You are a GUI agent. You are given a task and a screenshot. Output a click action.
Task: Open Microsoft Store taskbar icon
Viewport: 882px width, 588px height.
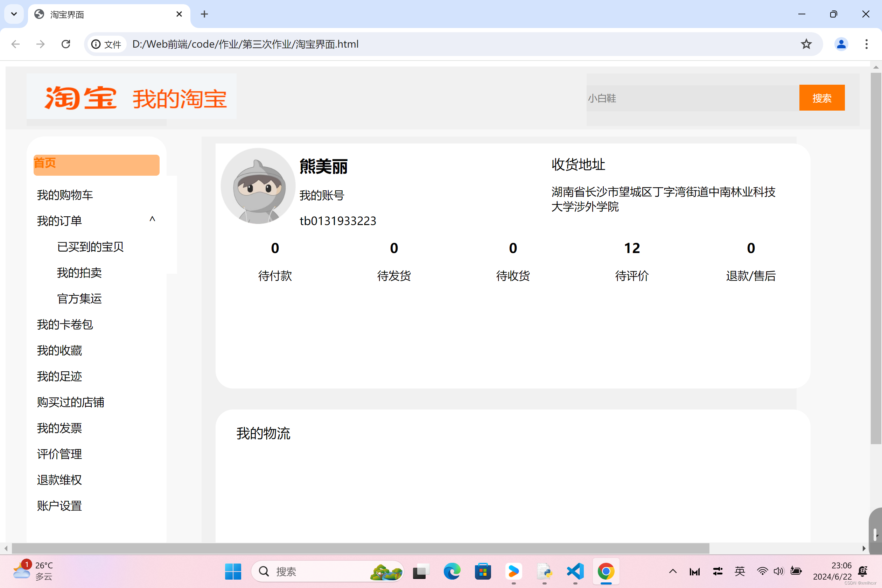[483, 571]
